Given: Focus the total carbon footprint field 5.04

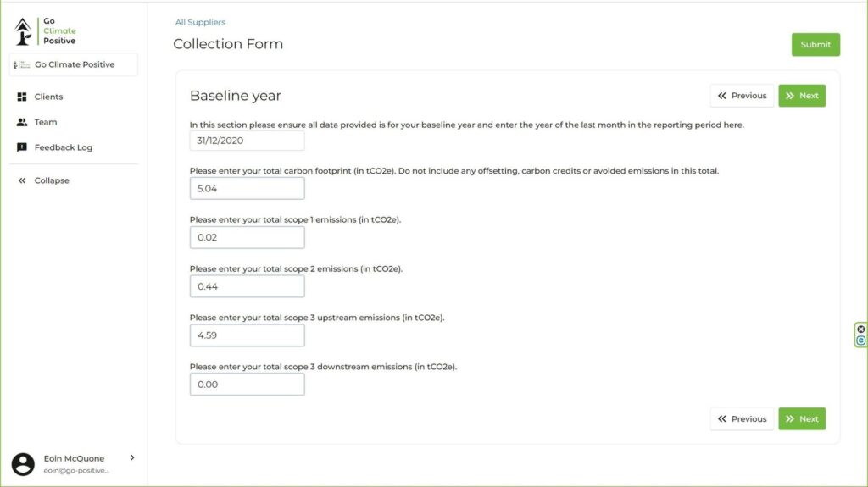Looking at the screenshot, I should pyautogui.click(x=247, y=189).
